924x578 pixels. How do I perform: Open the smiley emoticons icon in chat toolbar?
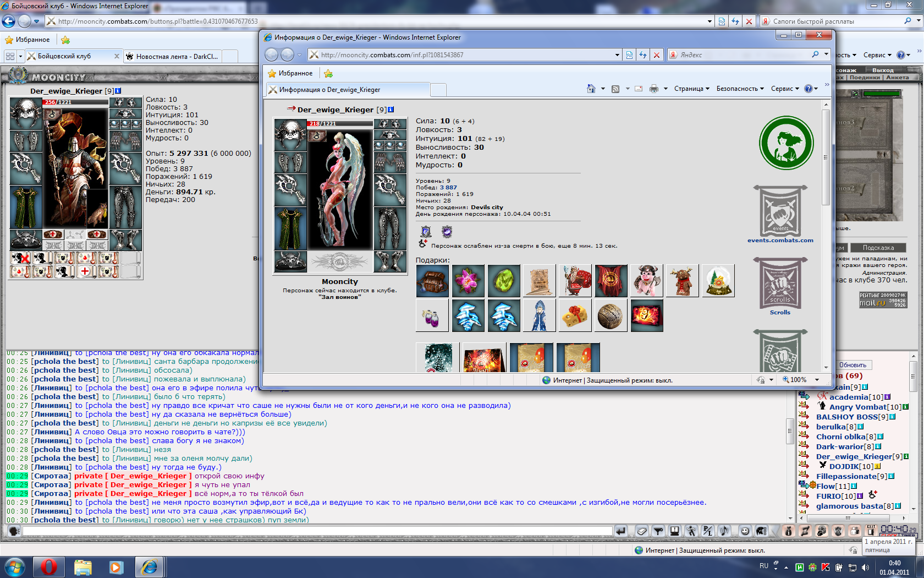coord(745,531)
